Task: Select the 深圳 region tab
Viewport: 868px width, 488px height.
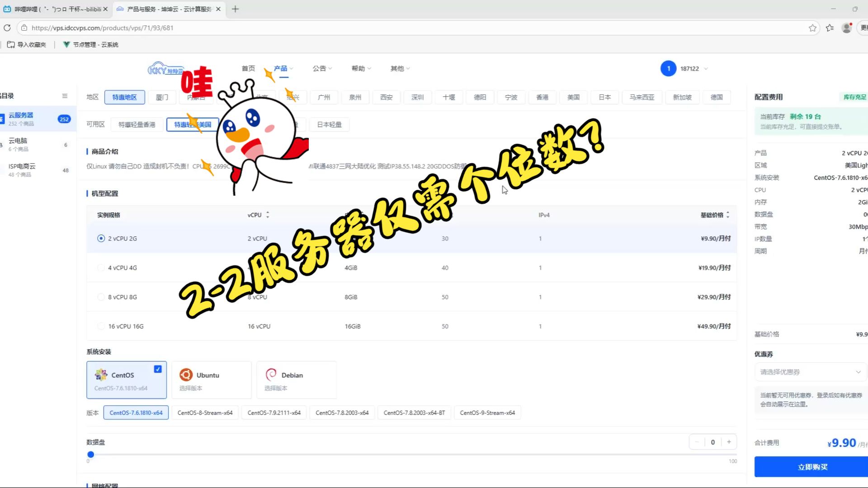Action: click(x=418, y=97)
